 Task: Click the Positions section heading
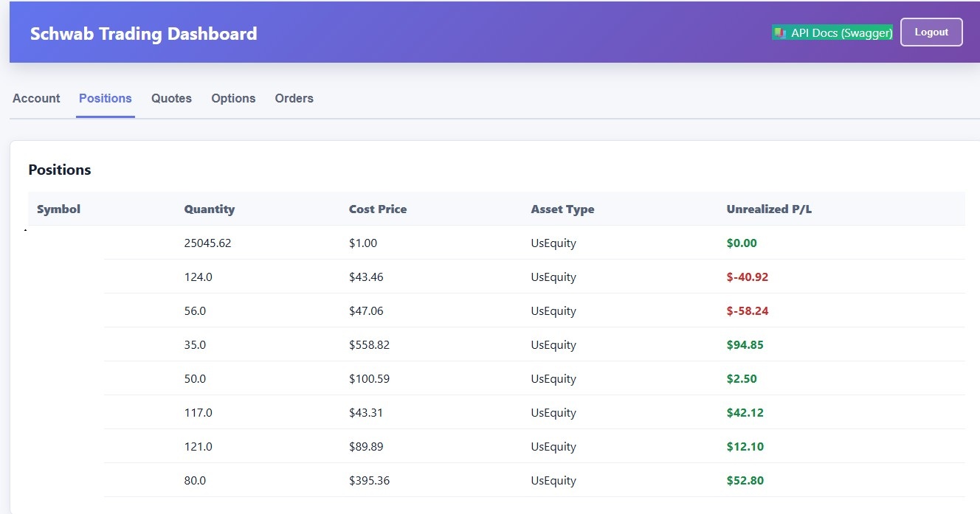point(60,170)
